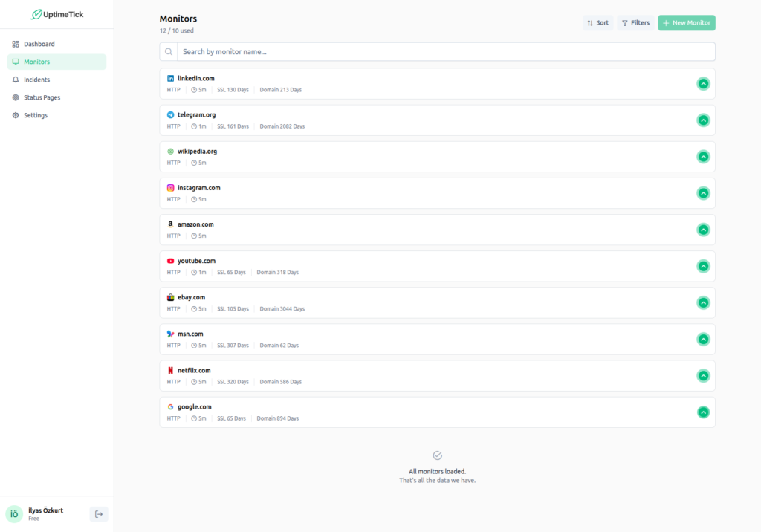Open the wikipedia.org monitor link
The image size is (761, 532).
[197, 152]
